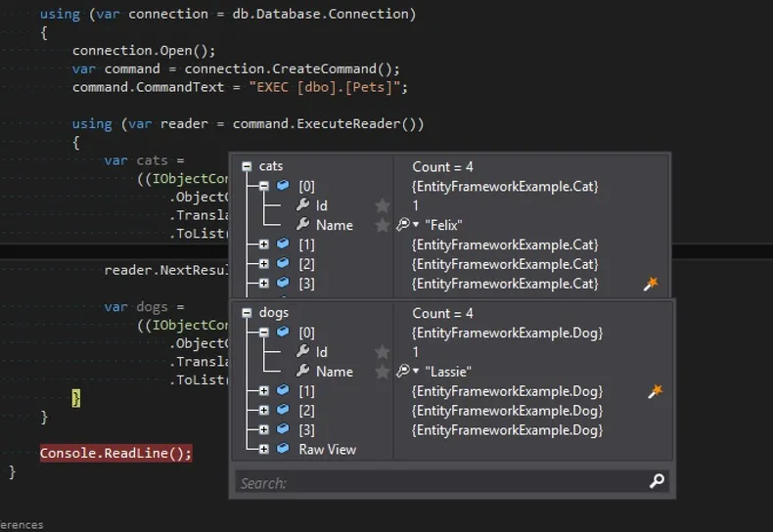Select the "Felix" name value

click(x=443, y=225)
